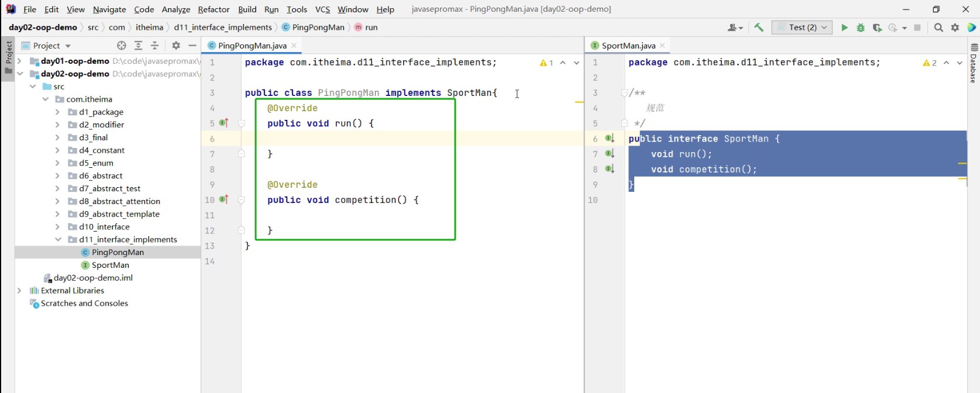Collapse all in the Project panel
980x393 pixels.
point(155,46)
